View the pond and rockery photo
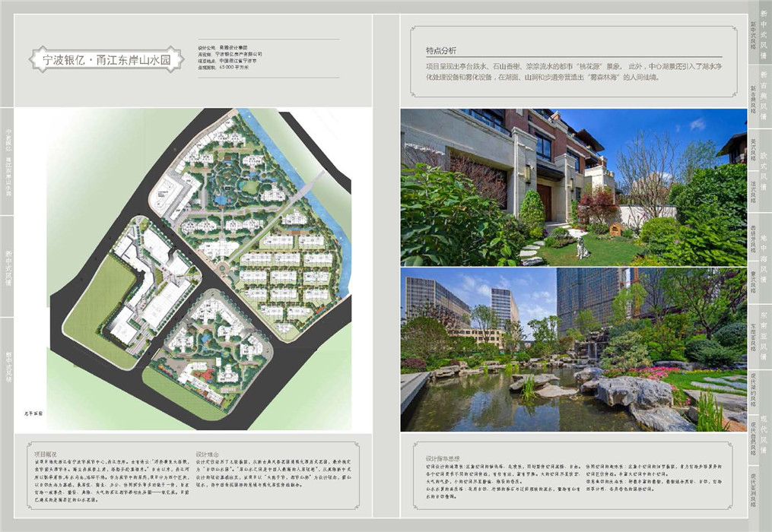This screenshot has width=772, height=532. coord(573,349)
